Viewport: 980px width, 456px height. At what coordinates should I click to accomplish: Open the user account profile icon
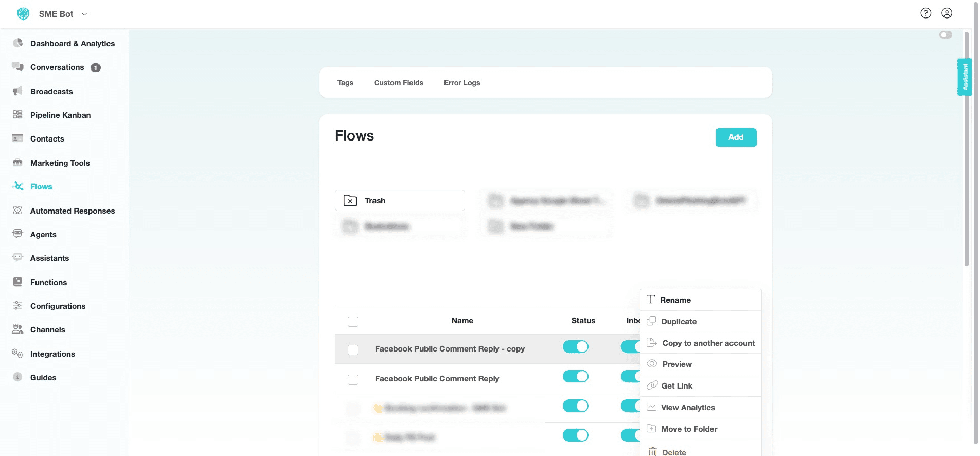[x=947, y=13]
